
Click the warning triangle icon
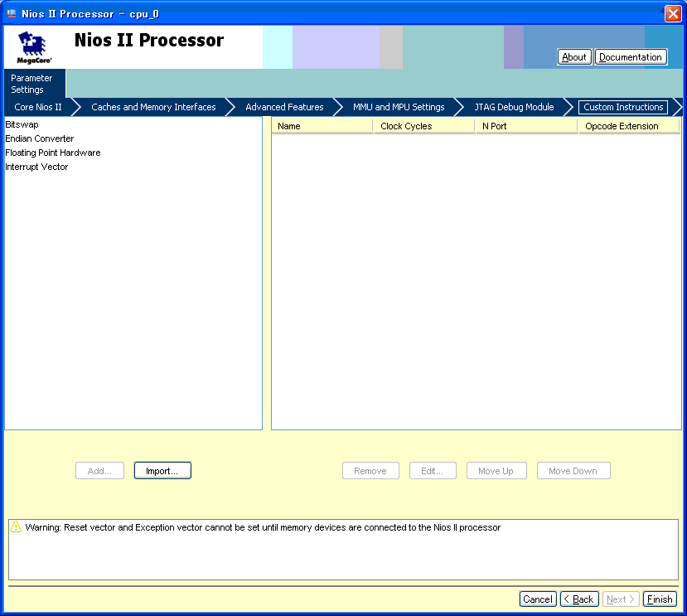point(16,526)
